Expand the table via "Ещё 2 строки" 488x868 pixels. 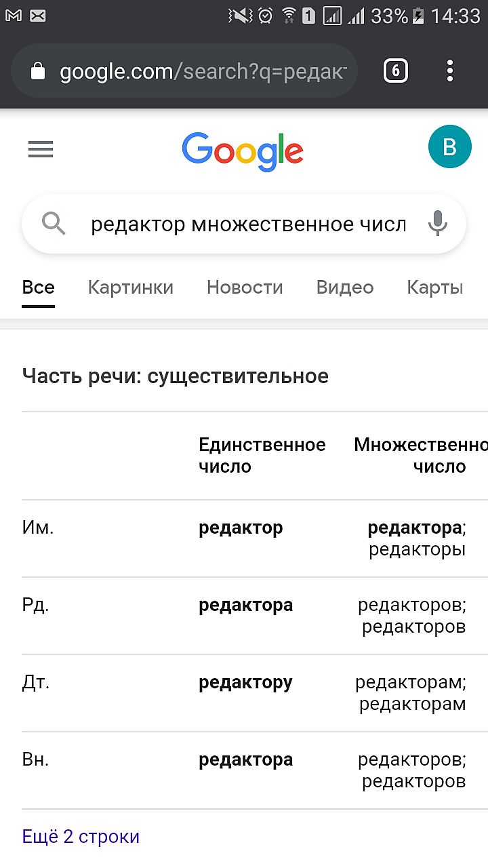(81, 836)
